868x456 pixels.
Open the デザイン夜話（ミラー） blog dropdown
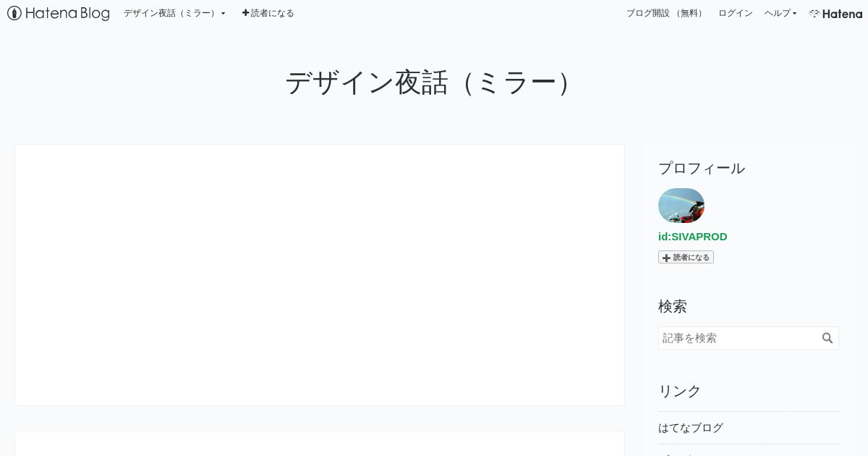[x=174, y=13]
